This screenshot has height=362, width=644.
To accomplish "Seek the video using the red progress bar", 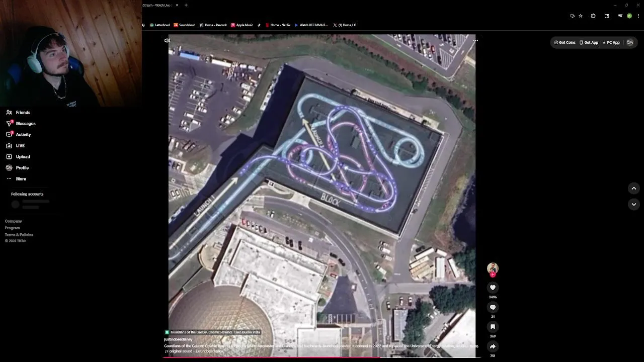I will (322, 357).
